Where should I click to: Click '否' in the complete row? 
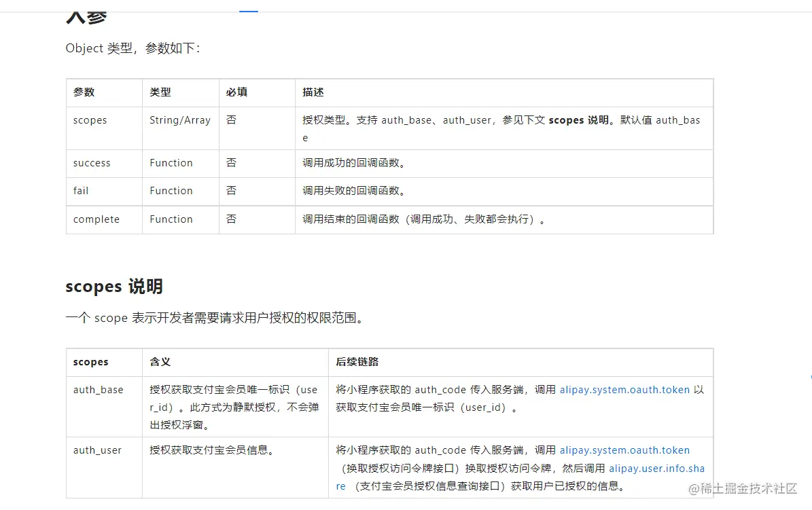(231, 219)
